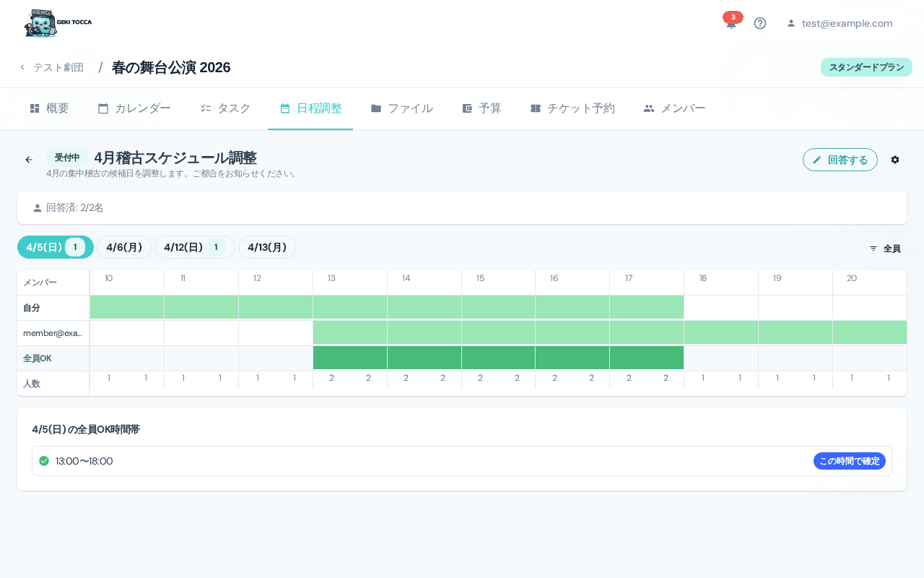Open the タスク tab
924x578 pixels.
[x=225, y=108]
